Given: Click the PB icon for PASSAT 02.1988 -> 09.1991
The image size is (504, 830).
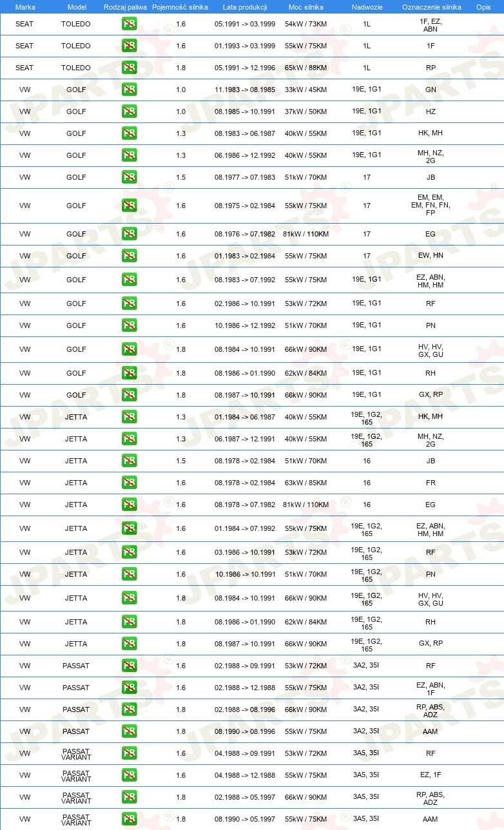Looking at the screenshot, I should pos(129,666).
